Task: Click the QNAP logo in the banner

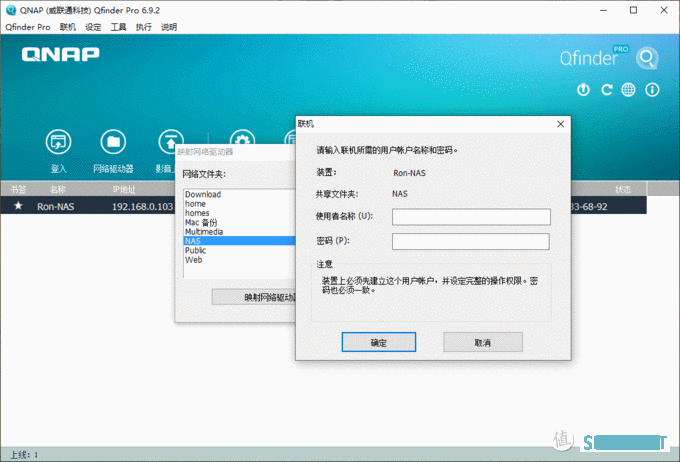Action: point(60,54)
